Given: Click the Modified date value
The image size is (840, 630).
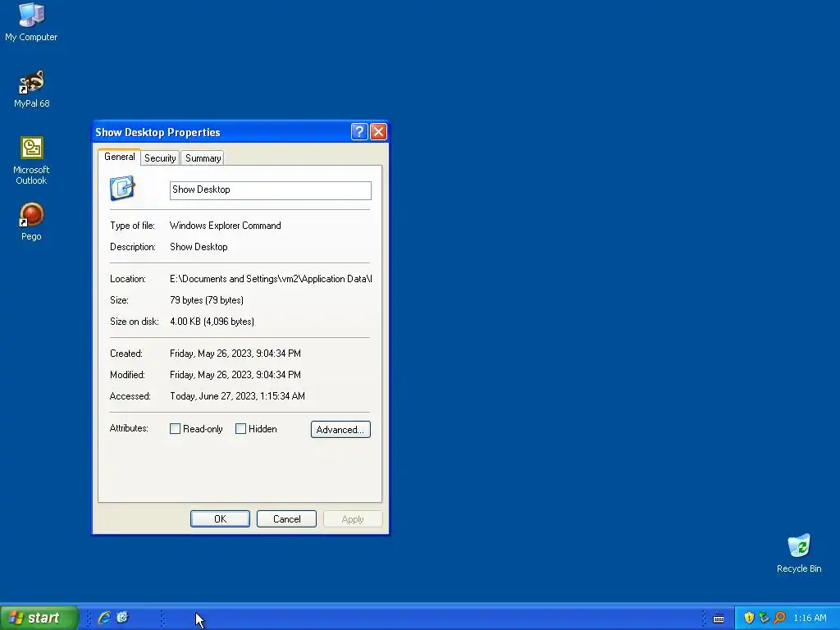Looking at the screenshot, I should pyautogui.click(x=235, y=375).
